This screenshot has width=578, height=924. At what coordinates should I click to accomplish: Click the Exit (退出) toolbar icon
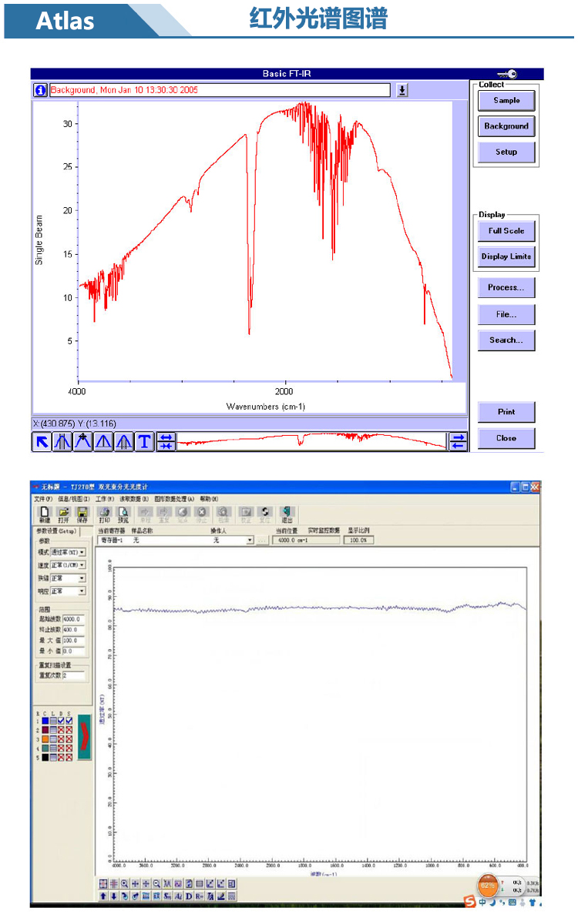[x=287, y=514]
